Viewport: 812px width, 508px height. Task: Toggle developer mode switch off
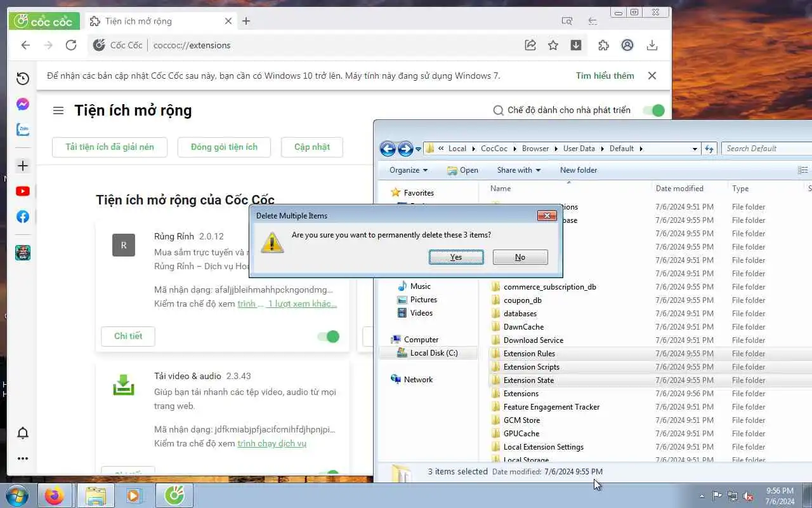[x=653, y=110]
